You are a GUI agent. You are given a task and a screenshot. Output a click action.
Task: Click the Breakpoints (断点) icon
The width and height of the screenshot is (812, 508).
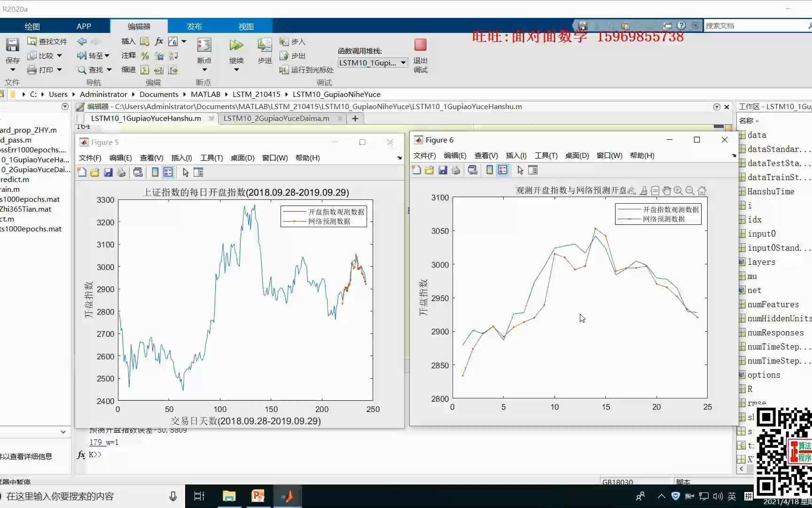204,45
